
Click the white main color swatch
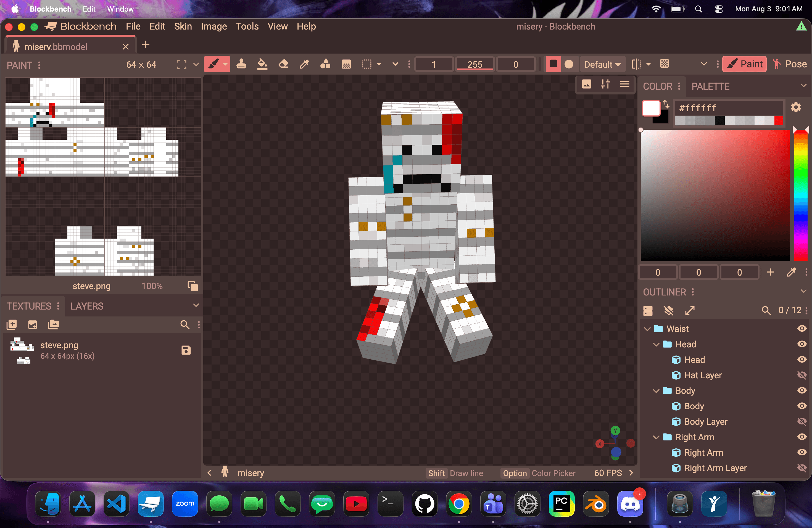651,109
